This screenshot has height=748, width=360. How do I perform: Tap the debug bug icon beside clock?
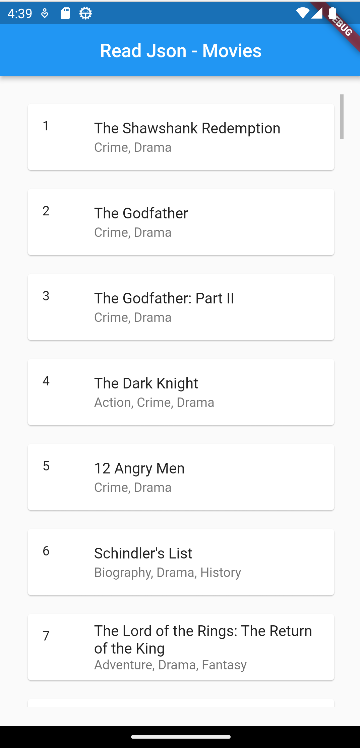pyautogui.click(x=45, y=14)
